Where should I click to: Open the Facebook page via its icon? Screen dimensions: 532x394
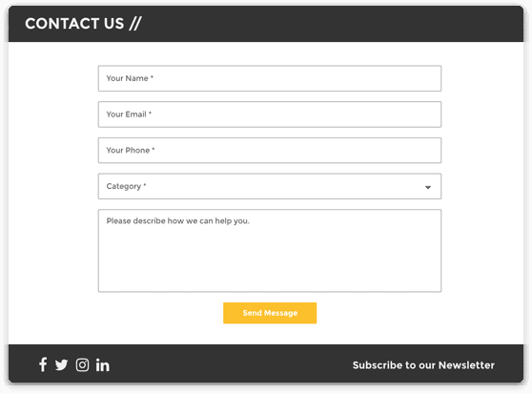[x=43, y=364]
